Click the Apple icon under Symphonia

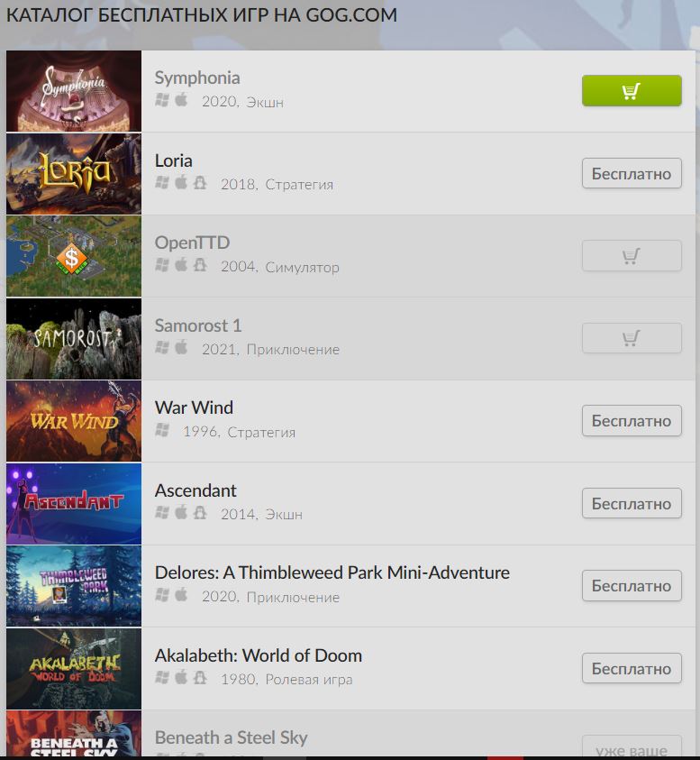click(181, 100)
